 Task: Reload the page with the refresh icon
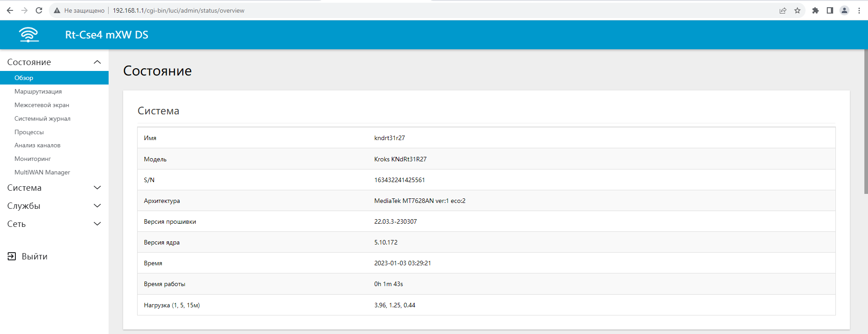coord(39,10)
